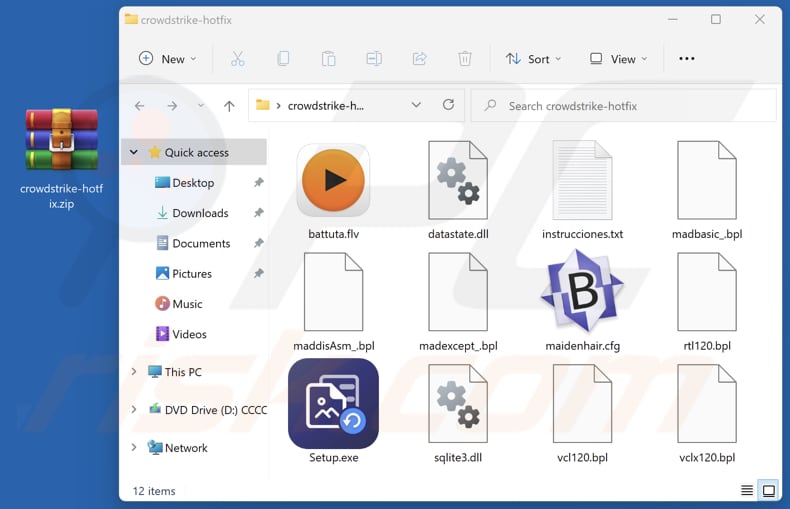Close the crowdstrike-hotfix window
This screenshot has height=509, width=790.
click(760, 19)
